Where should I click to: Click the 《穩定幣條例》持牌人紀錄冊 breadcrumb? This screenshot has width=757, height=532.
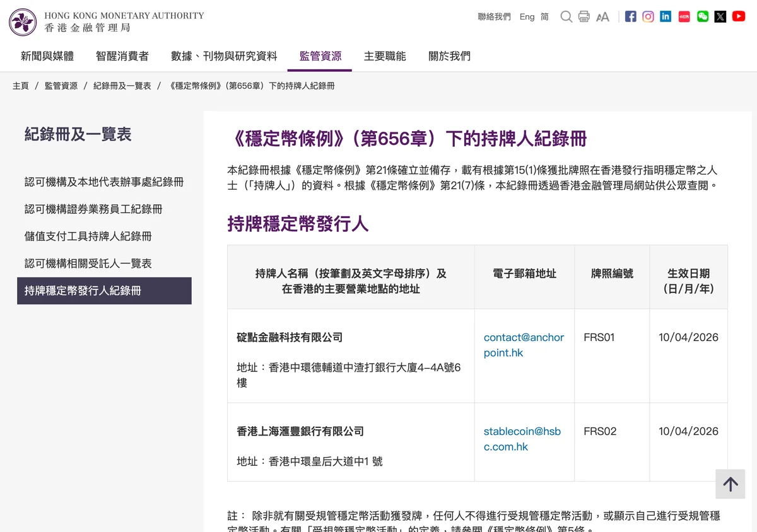(250, 86)
